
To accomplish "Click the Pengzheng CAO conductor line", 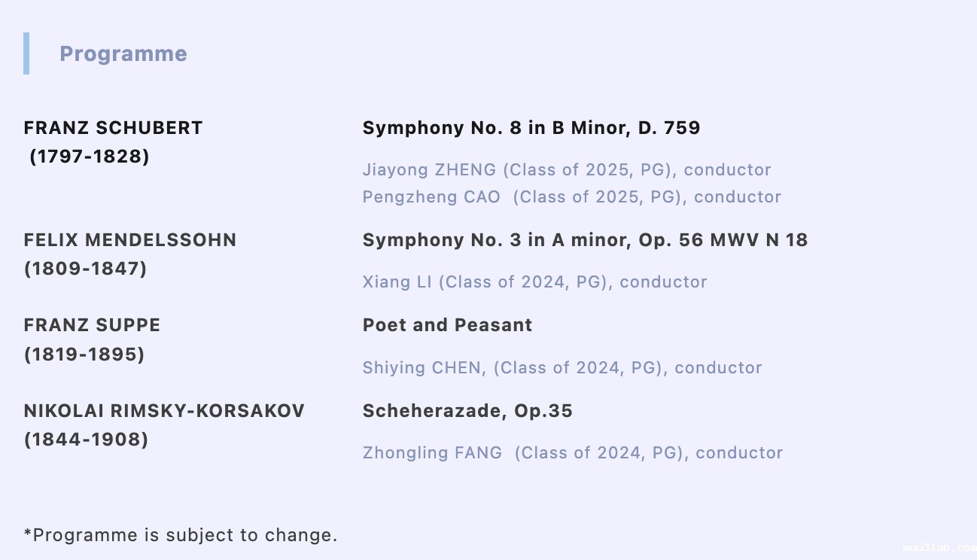I will click(571, 197).
